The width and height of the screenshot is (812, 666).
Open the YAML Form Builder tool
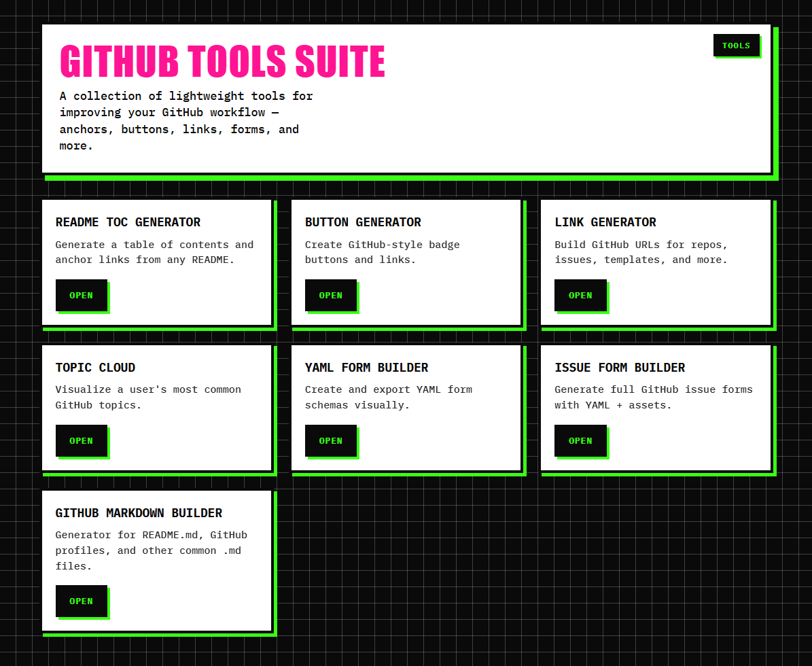pos(330,440)
